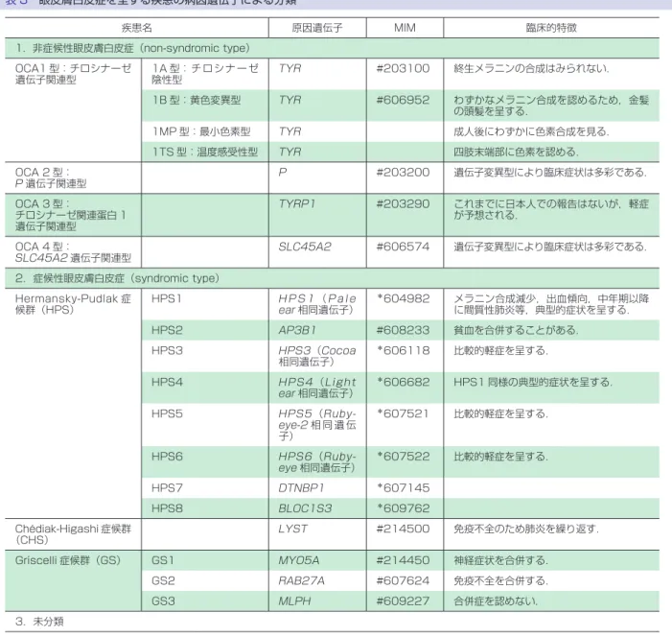Click MIM value #606952
This screenshot has width=672, height=636.
(x=403, y=100)
